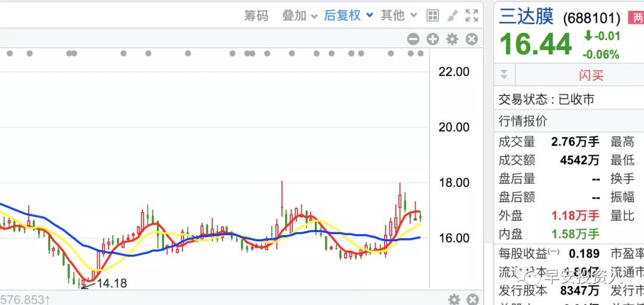Viewport: 644px width, 305px height.
Task: Expand the 其他 dropdown menu
Action: pos(398,16)
